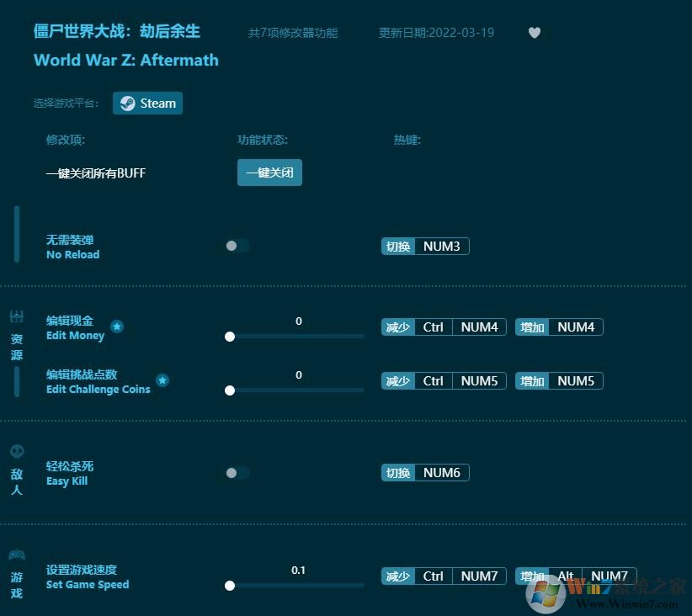Image resolution: width=692 pixels, height=616 pixels.
Task: Click the star icon beside Edit Money
Action: tap(117, 327)
